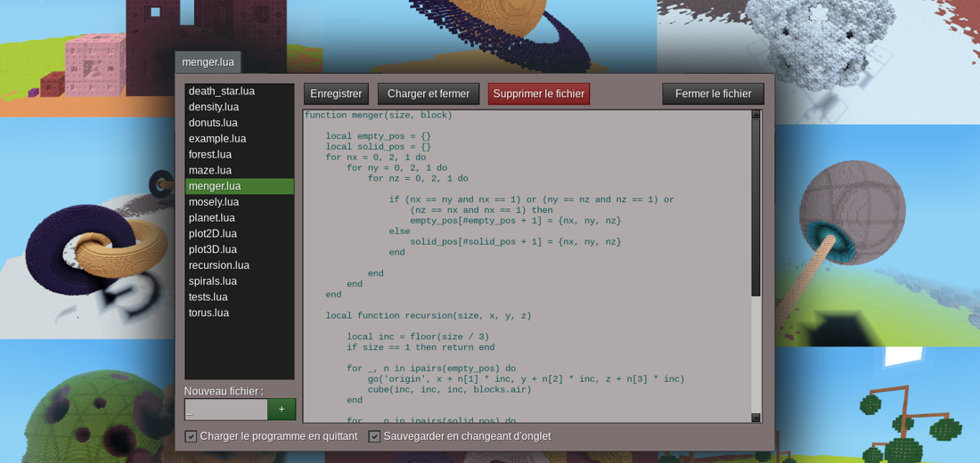
Task: Open donuts.lua in file list
Action: [240, 123]
